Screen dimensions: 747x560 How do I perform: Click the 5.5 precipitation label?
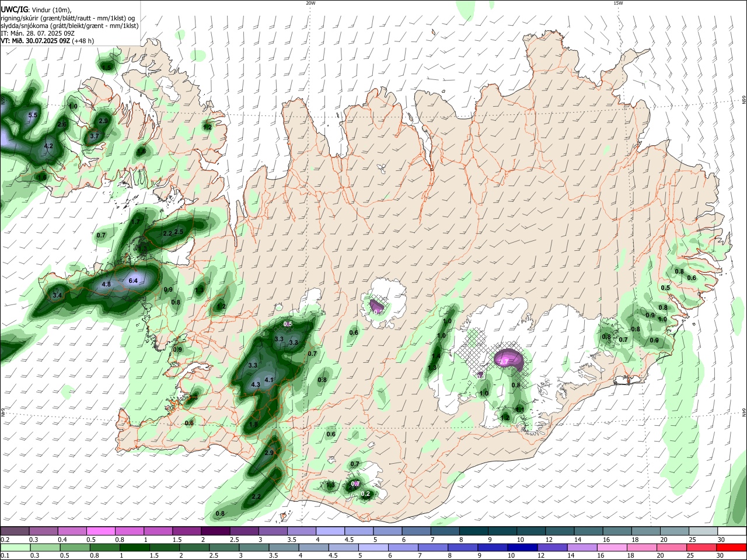click(33, 116)
